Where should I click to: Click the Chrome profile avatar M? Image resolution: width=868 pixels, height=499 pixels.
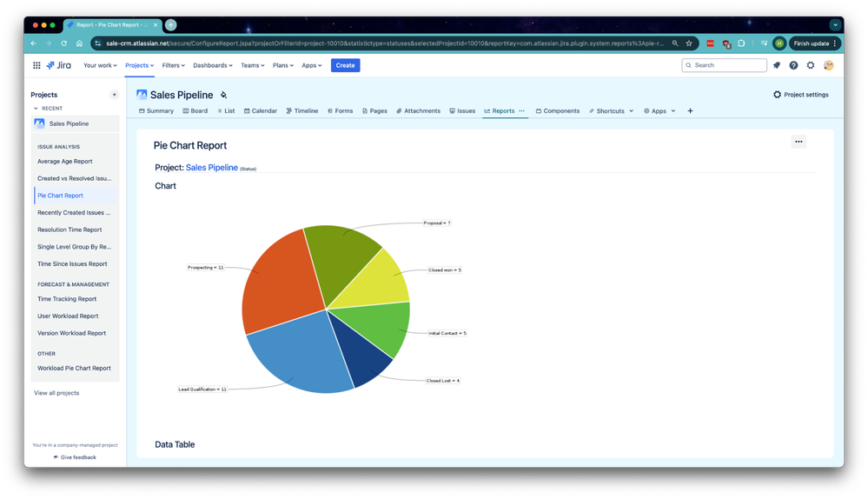(x=779, y=43)
